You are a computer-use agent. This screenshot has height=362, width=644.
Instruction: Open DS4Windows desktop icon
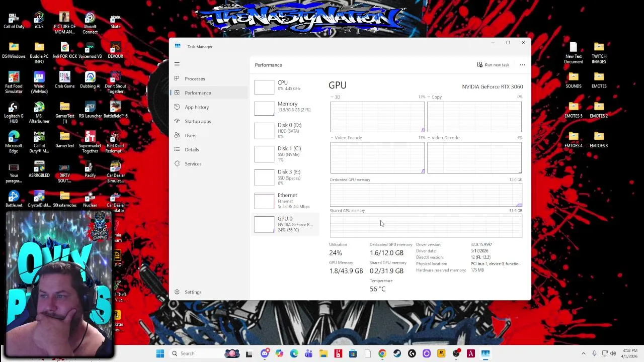pos(14,50)
